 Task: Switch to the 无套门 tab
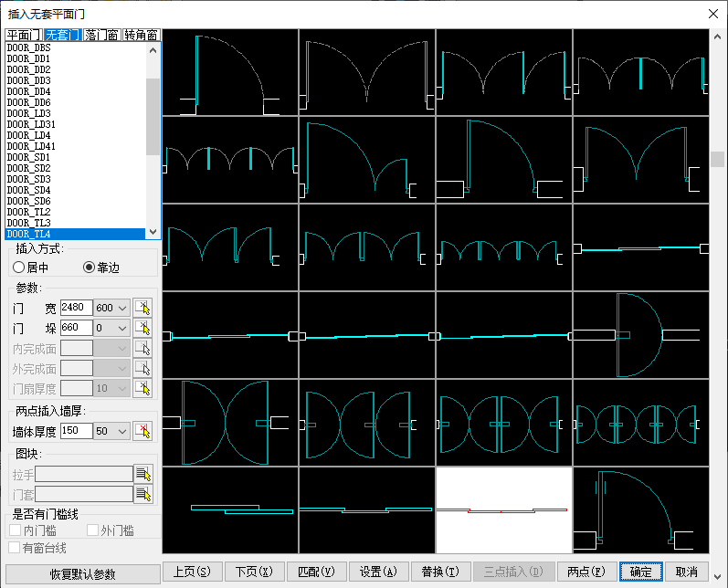click(x=63, y=35)
